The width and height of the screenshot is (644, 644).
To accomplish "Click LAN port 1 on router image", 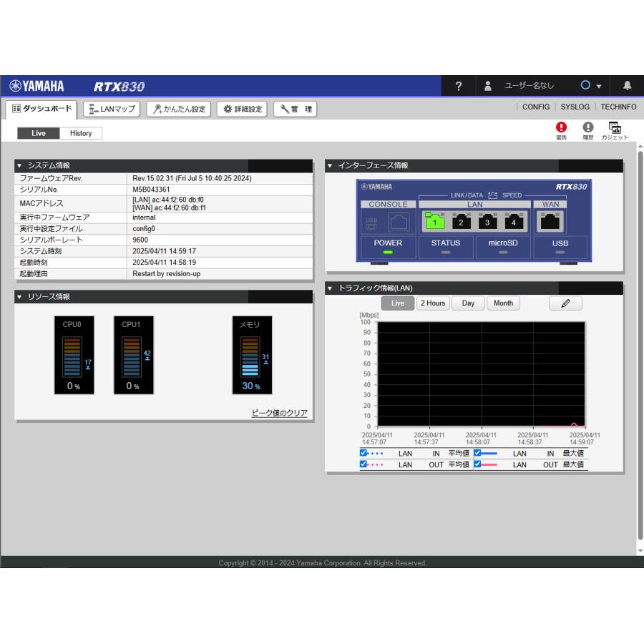I will coord(434,223).
